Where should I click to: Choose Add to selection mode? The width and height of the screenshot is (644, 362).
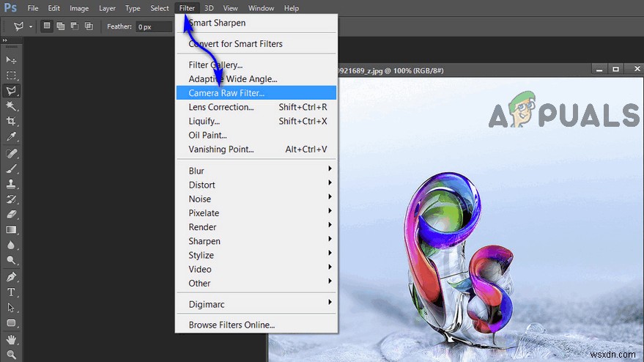click(x=60, y=26)
